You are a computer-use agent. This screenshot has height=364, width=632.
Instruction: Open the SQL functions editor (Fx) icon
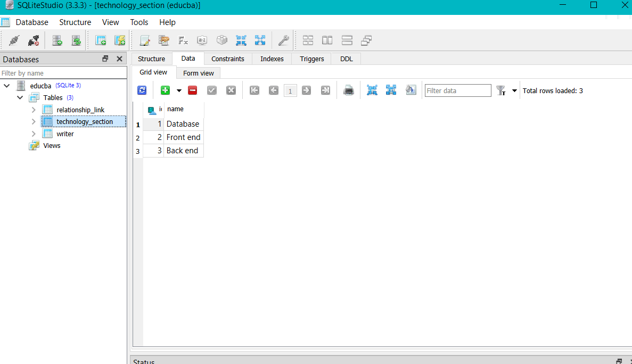click(x=183, y=40)
